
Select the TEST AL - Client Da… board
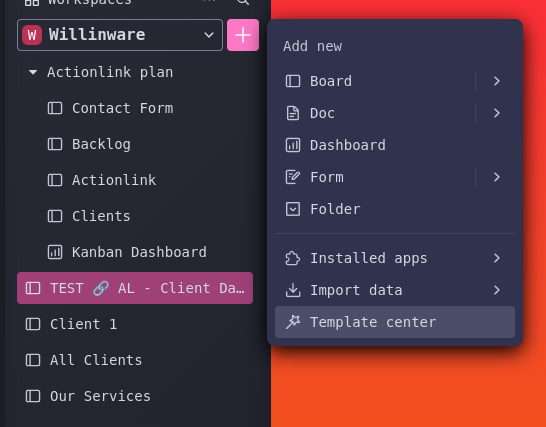(x=135, y=288)
